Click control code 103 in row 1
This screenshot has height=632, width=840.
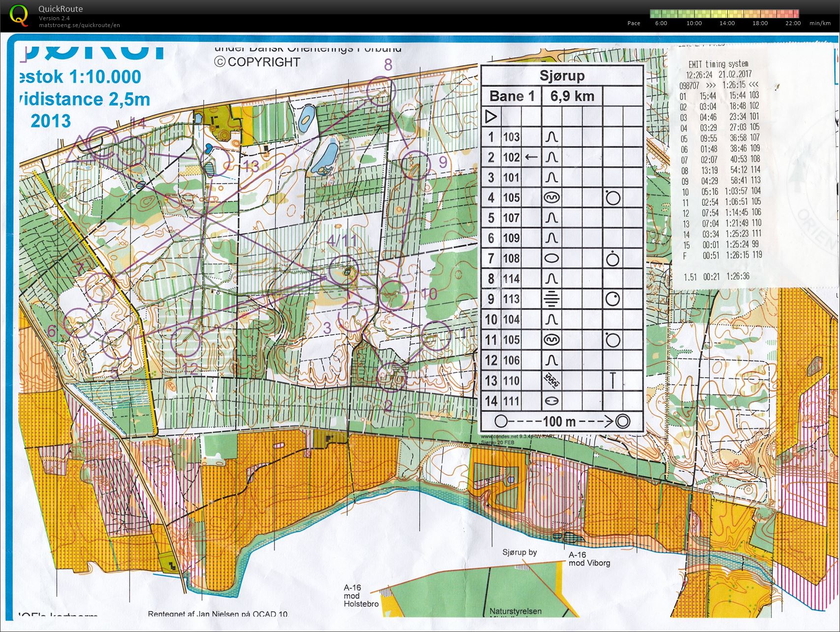(x=511, y=137)
